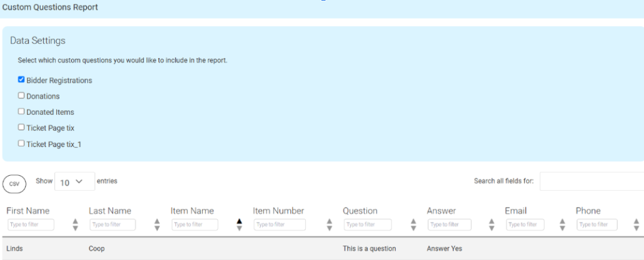Sort table by Item Number arrows

329,224
